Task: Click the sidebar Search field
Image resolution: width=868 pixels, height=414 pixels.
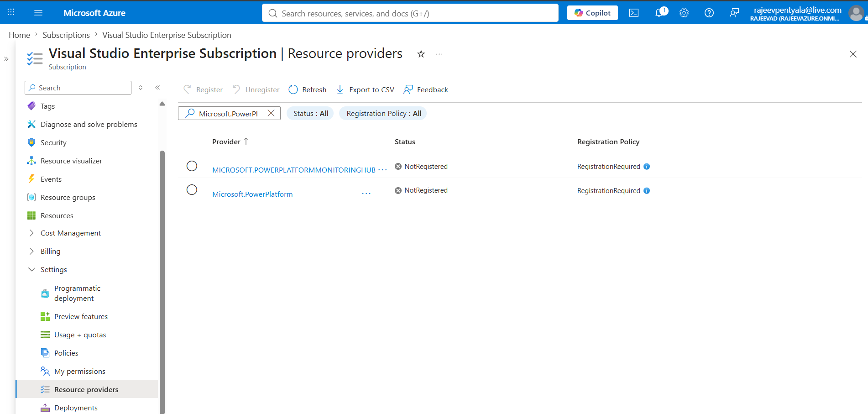Action: (78, 88)
